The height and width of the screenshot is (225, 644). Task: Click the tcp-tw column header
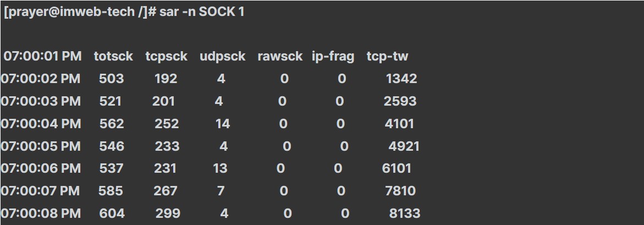[x=387, y=56]
